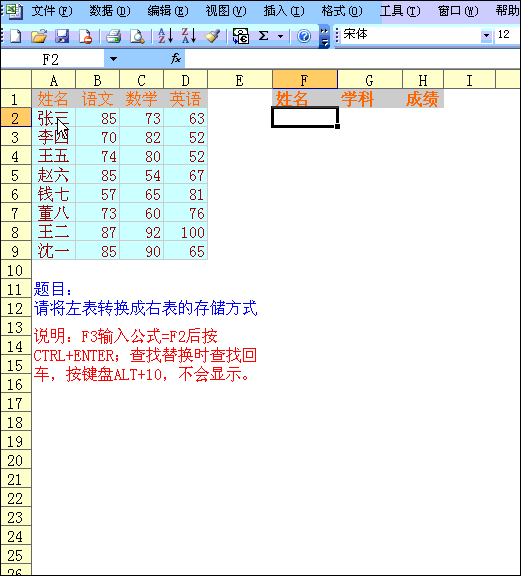Select cell D8 containing 100
The image size is (521, 576).
click(x=186, y=232)
